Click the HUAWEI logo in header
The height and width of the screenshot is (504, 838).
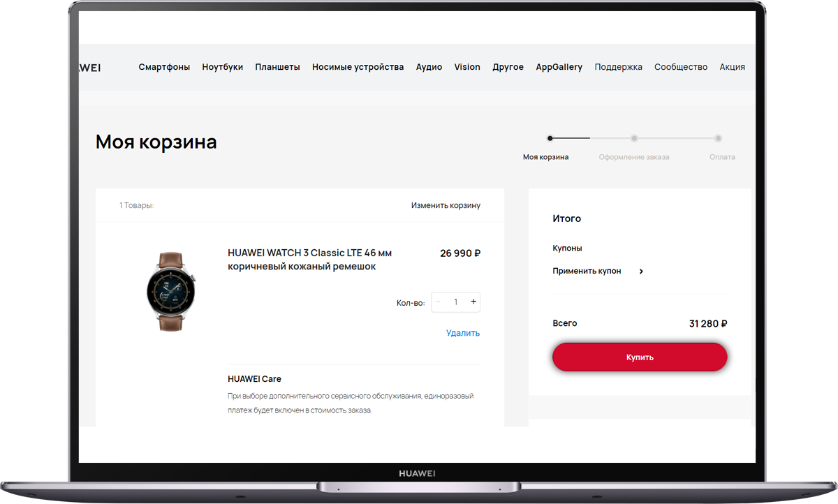[x=90, y=68]
